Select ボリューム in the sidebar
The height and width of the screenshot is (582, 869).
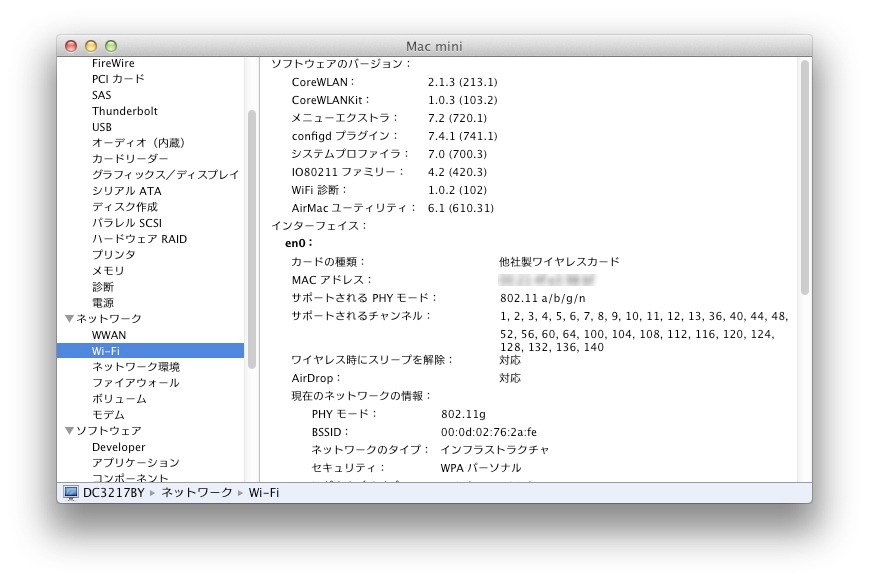(x=119, y=399)
